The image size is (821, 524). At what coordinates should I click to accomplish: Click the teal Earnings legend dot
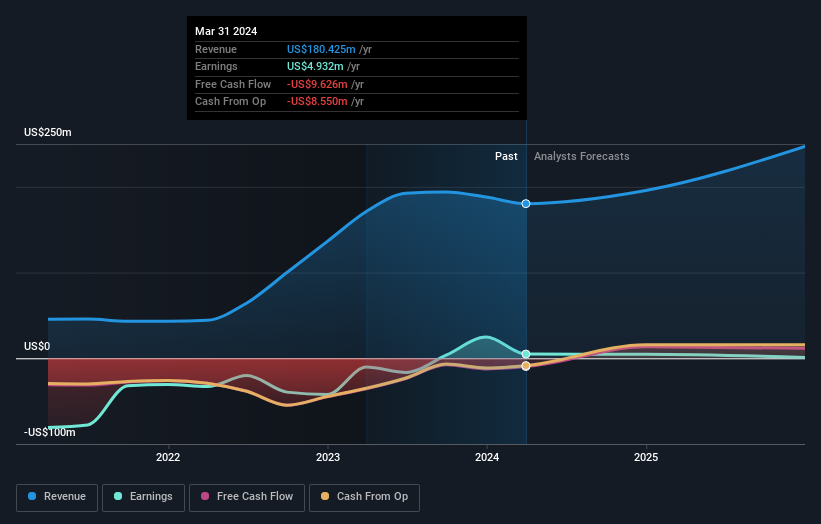pyautogui.click(x=118, y=496)
